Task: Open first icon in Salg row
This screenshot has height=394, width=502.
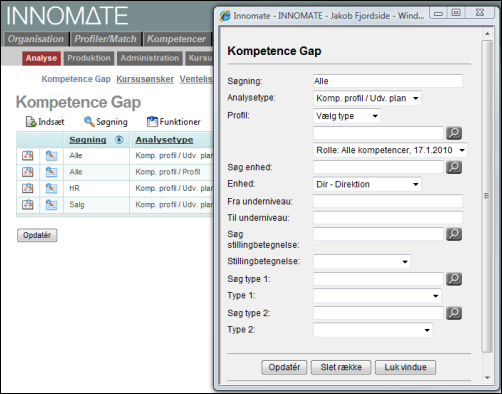Action: click(28, 205)
